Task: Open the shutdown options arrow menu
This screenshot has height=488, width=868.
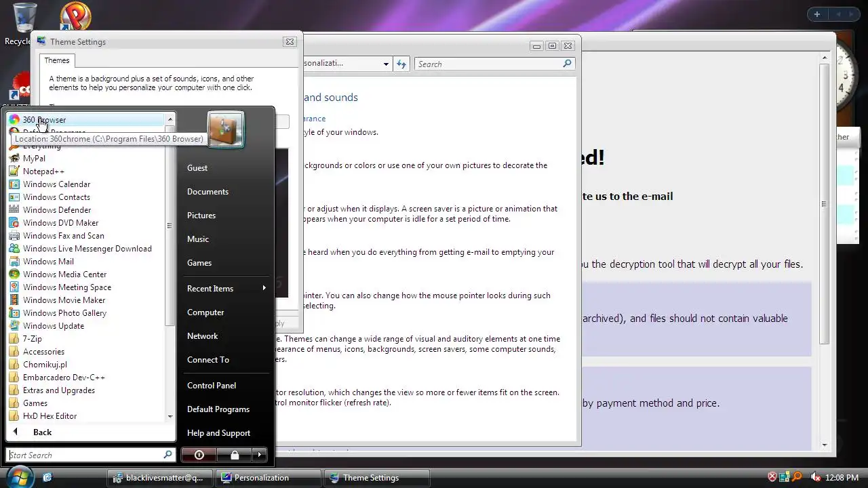Action: pos(259,455)
